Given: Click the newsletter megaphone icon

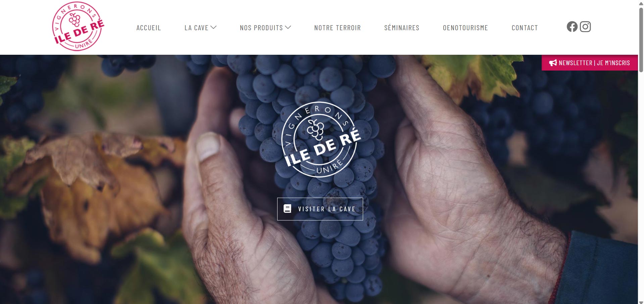Looking at the screenshot, I should (x=553, y=63).
